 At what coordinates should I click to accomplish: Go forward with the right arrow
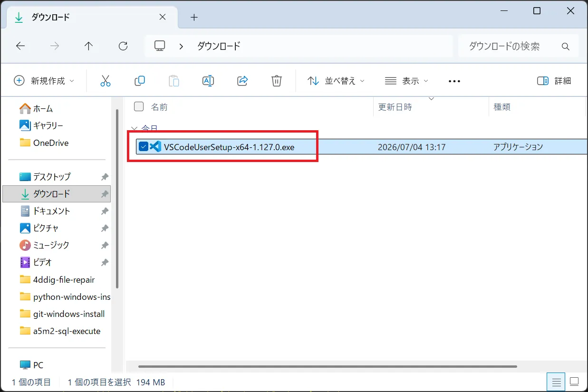[55, 46]
